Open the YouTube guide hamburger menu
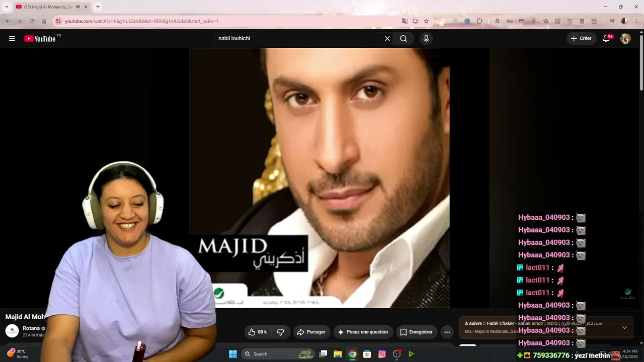Screen dimensions: 644x362 point(12,39)
